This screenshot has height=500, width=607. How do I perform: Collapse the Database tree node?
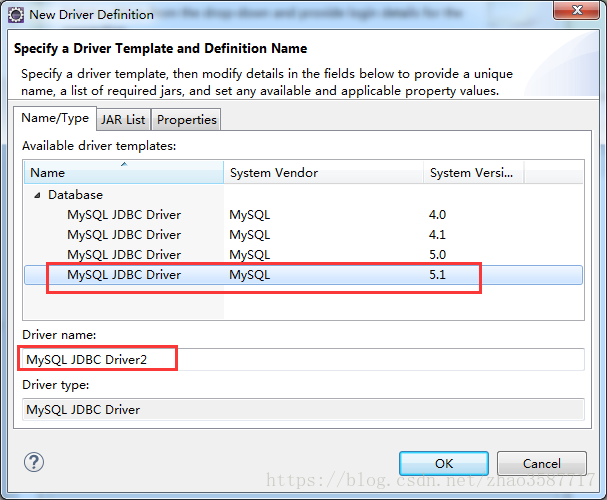point(37,195)
